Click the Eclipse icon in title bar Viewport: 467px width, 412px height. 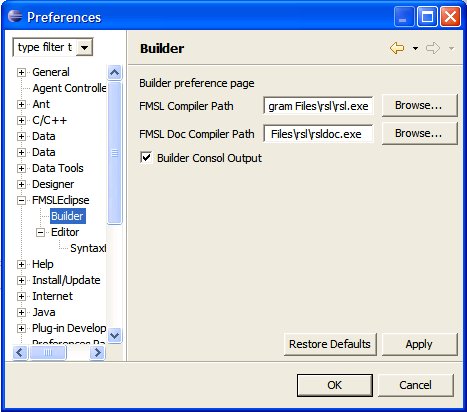click(15, 16)
